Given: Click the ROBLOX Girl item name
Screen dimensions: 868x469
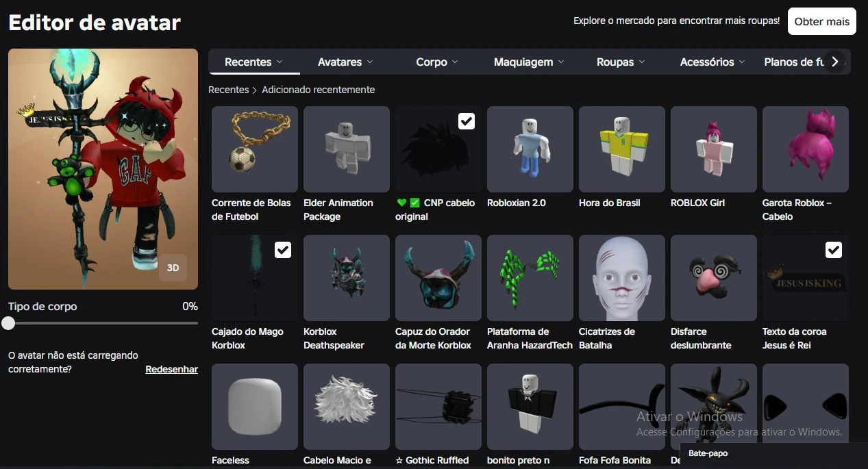Looking at the screenshot, I should click(697, 203).
